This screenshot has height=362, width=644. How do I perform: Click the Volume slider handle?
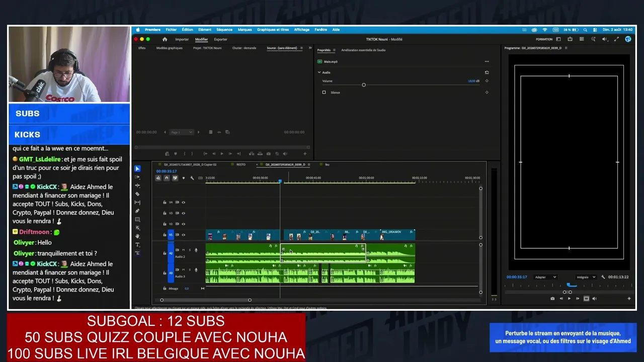point(364,85)
